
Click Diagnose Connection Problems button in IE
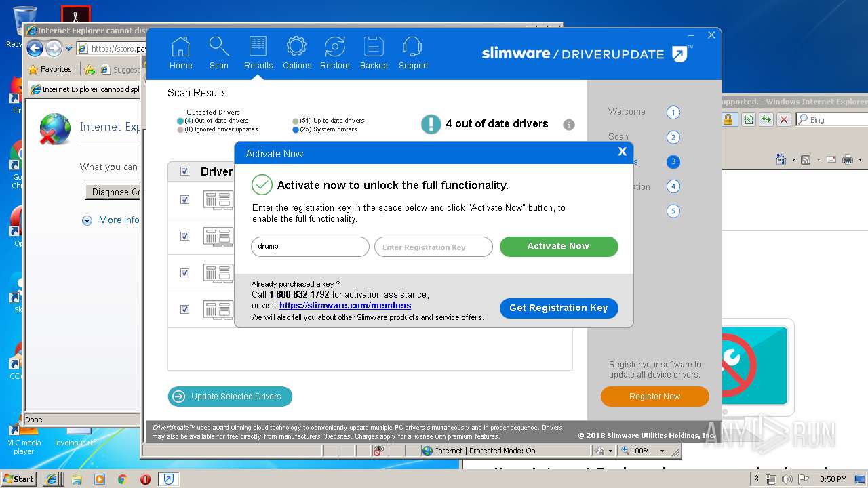click(113, 192)
